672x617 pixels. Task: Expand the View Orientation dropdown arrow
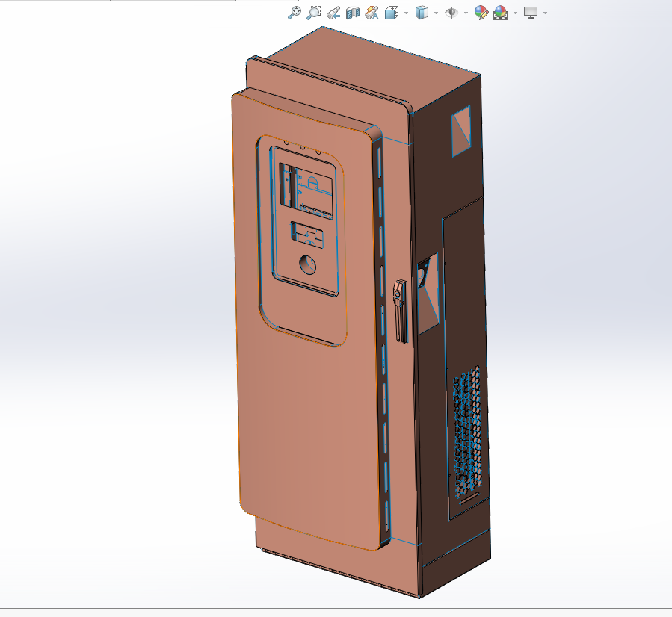pyautogui.click(x=405, y=12)
